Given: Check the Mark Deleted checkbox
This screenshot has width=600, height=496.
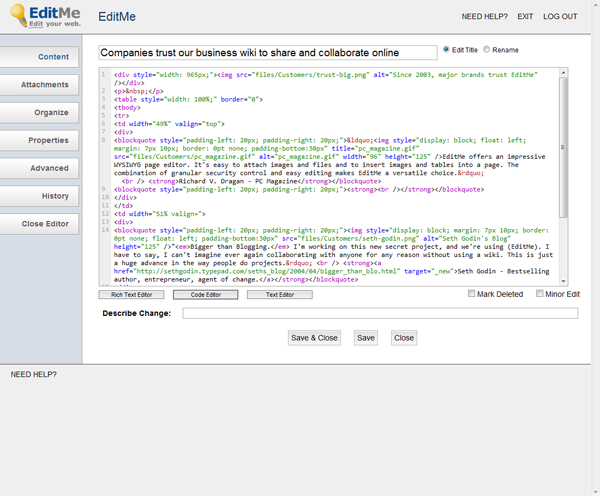Looking at the screenshot, I should coord(471,294).
